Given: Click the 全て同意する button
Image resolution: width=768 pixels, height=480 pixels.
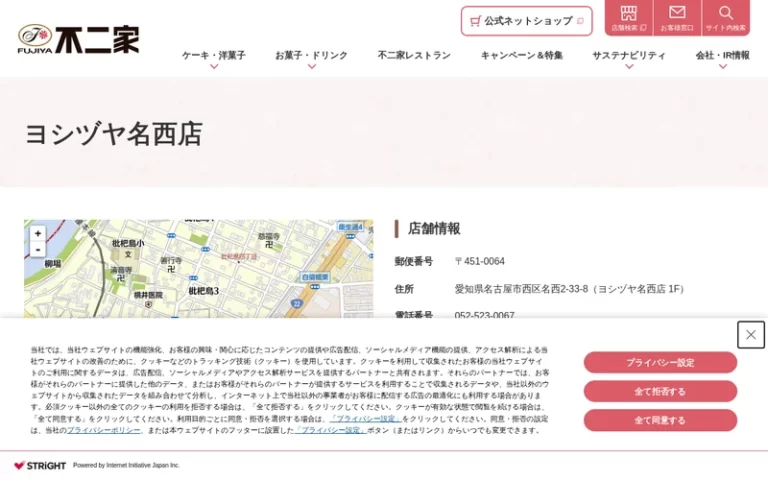Looking at the screenshot, I should 660,420.
